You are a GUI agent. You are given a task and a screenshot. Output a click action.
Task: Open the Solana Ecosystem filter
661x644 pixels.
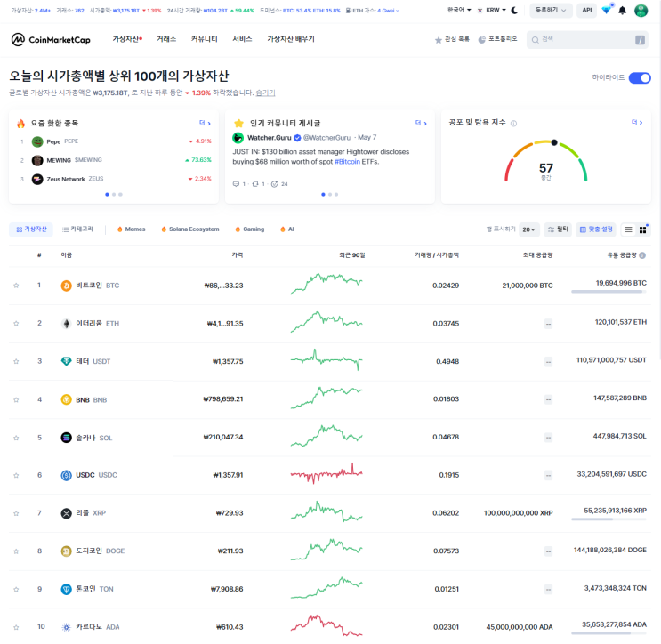tap(190, 229)
